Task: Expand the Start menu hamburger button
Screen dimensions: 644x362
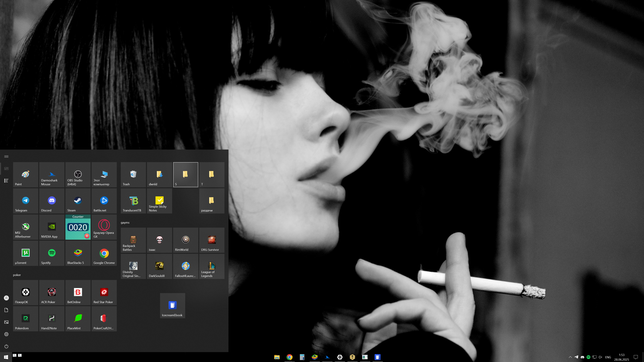Action: pyautogui.click(x=7, y=156)
